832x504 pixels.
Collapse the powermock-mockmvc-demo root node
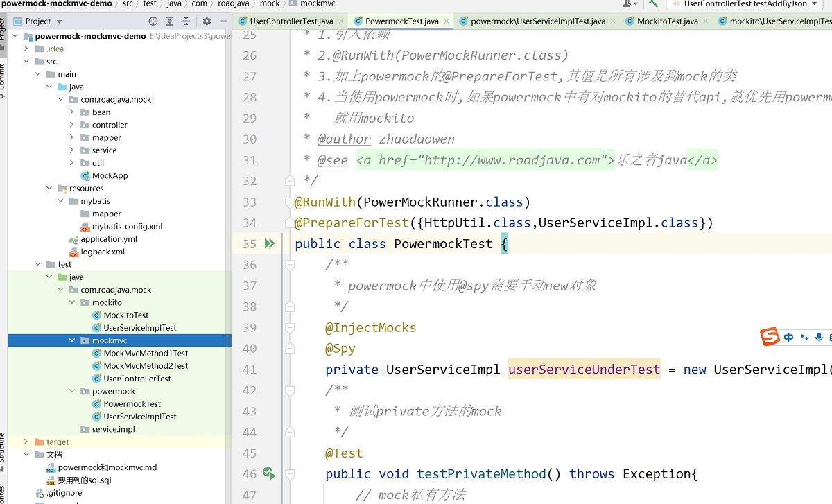16,36
